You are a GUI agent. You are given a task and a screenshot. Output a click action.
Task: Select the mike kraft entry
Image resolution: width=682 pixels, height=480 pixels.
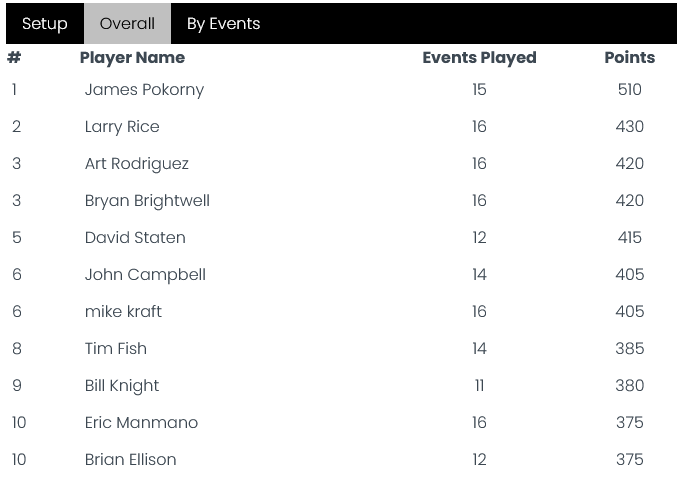pyautogui.click(x=123, y=311)
